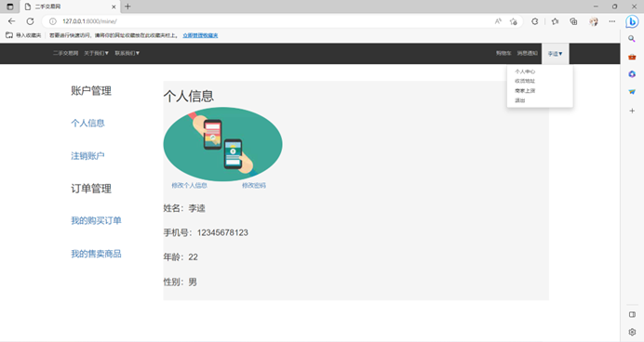Screen dimensions: 644x342
Task: Click the 修改个人信息 link
Action: (189, 185)
